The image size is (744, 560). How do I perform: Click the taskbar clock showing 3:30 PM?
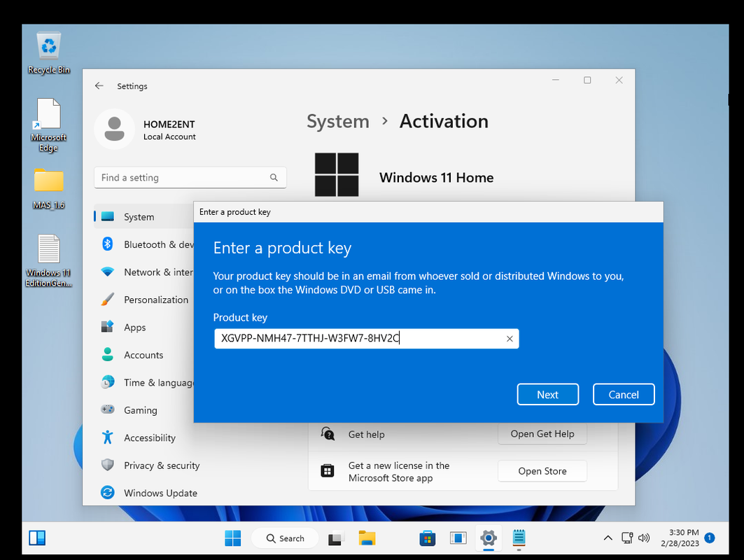[x=680, y=538]
